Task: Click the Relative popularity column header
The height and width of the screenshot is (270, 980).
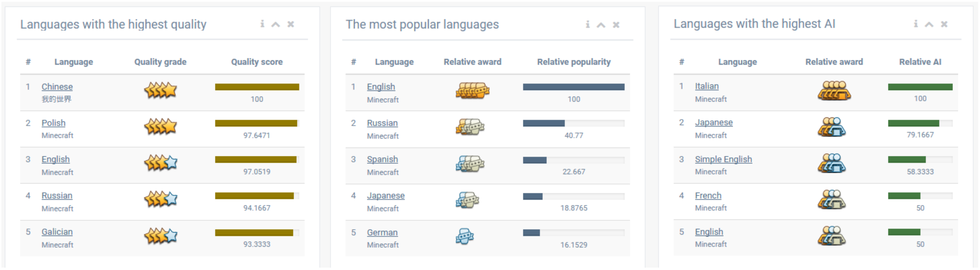Action: coord(574,62)
